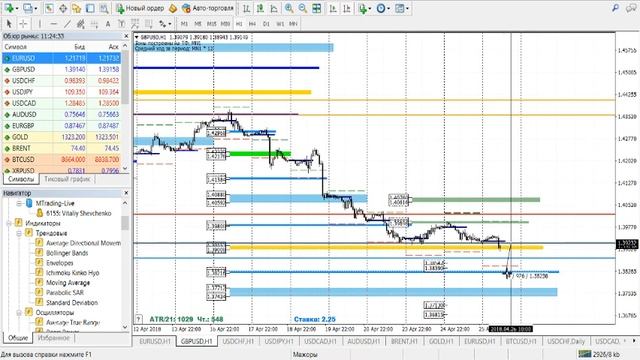Select GBPUSD in Market Watch
The image size is (640, 360).
[x=62, y=69]
